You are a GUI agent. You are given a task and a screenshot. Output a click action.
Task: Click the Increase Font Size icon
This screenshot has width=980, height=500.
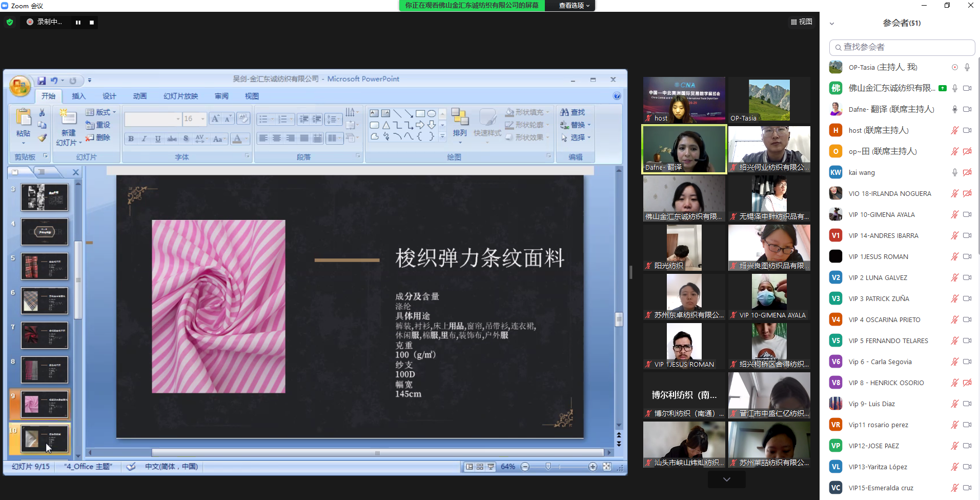click(215, 118)
